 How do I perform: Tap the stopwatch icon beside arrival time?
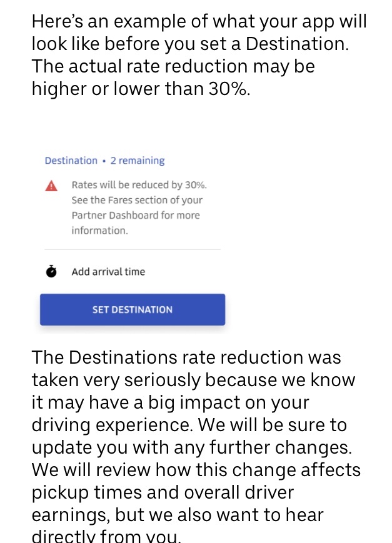(51, 272)
